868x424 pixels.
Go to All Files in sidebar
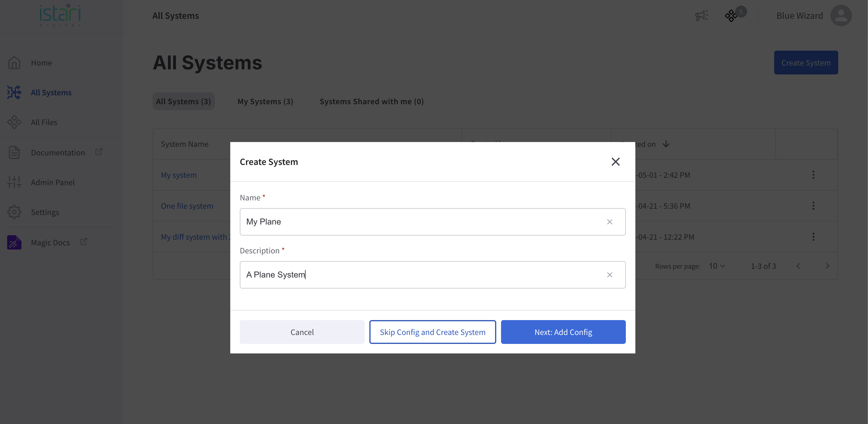44,122
